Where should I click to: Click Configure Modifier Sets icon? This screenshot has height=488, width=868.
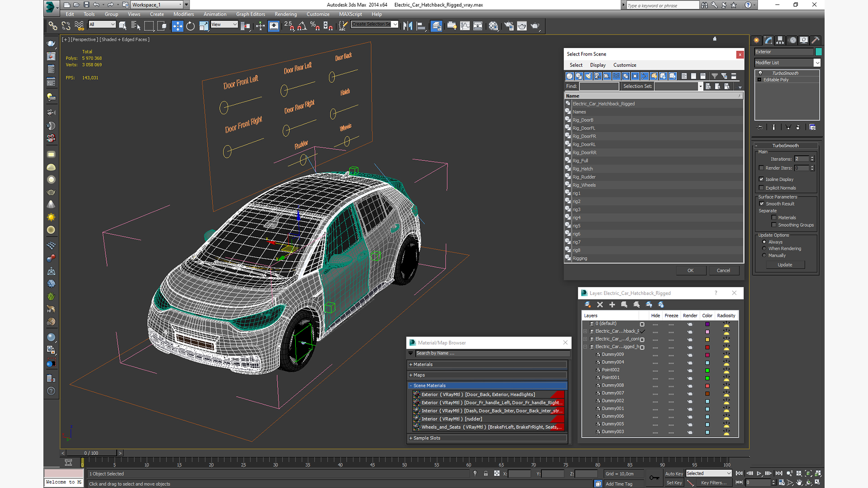pyautogui.click(x=812, y=127)
